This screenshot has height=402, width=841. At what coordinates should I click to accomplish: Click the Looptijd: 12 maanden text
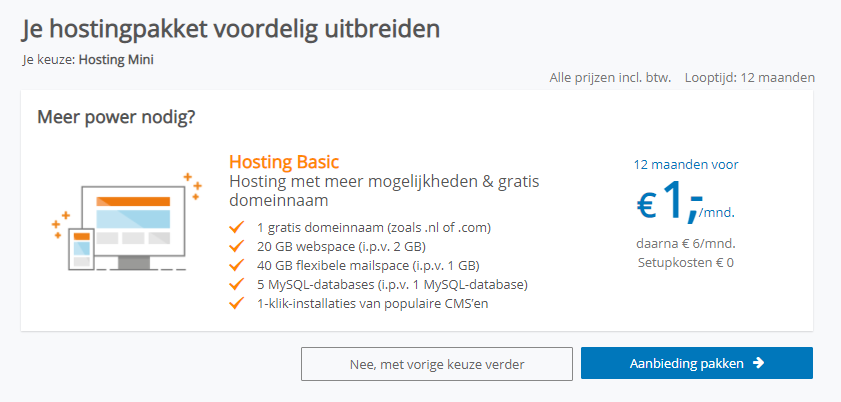point(750,78)
